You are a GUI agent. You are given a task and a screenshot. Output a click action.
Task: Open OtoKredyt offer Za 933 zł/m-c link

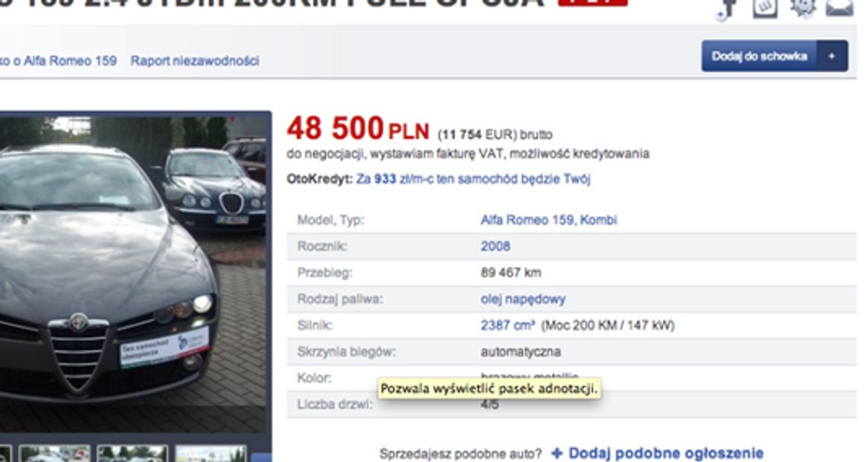(x=474, y=179)
